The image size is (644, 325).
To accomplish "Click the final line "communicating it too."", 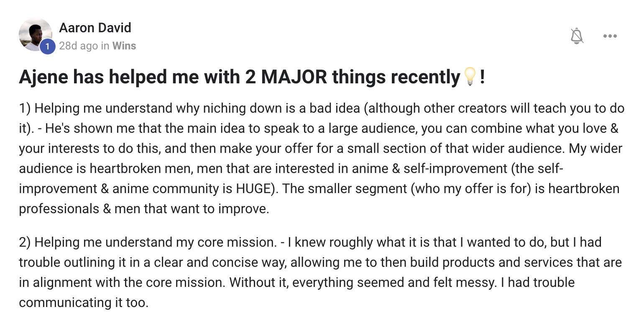I will tap(84, 303).
